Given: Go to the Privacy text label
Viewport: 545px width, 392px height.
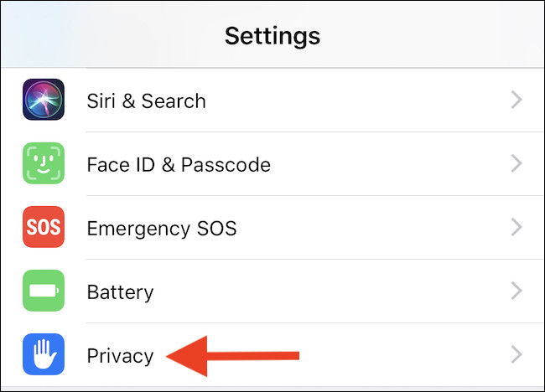Looking at the screenshot, I should pos(120,355).
